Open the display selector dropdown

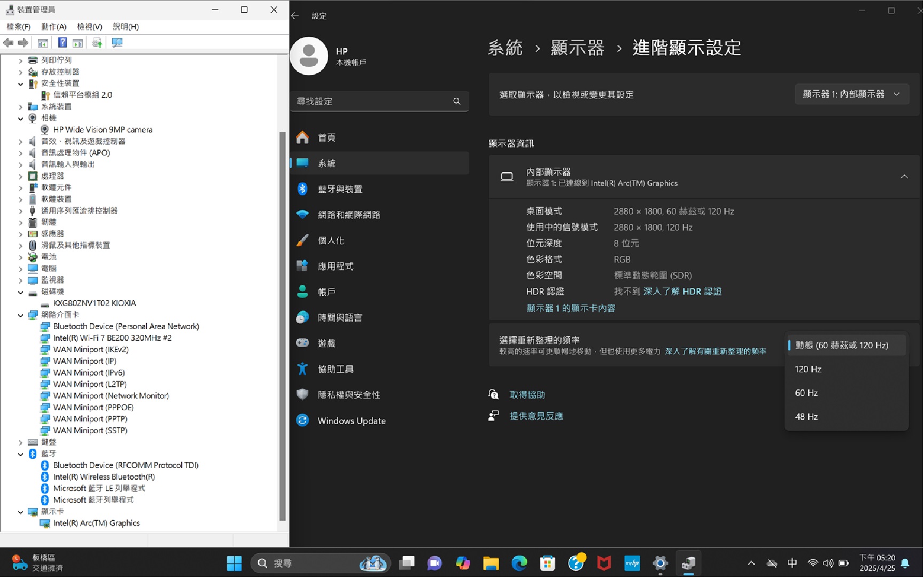click(851, 95)
